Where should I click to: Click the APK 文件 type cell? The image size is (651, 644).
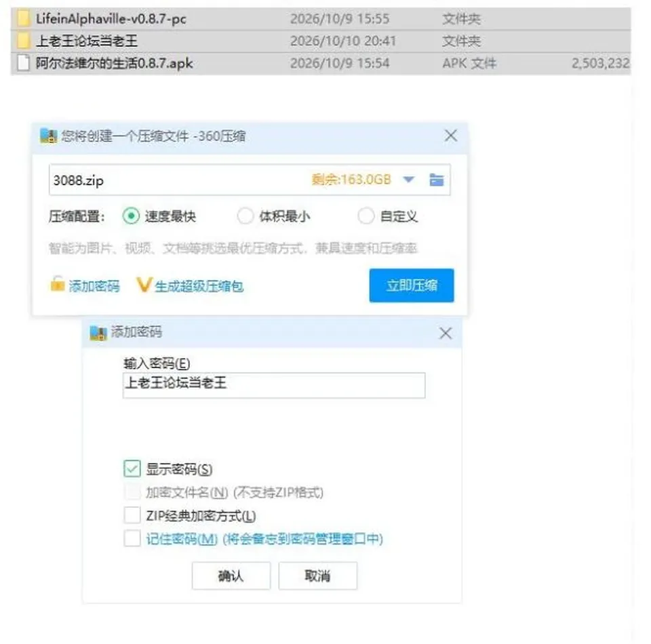[469, 64]
